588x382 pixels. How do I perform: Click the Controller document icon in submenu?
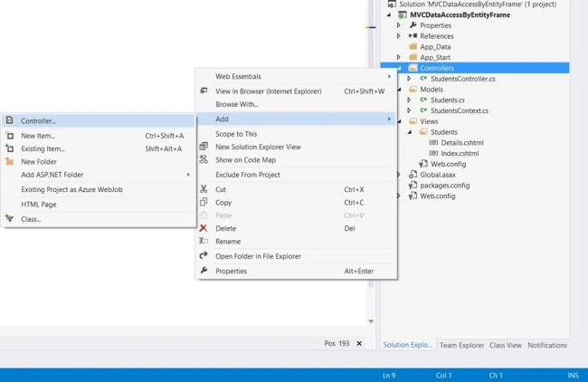(x=10, y=120)
